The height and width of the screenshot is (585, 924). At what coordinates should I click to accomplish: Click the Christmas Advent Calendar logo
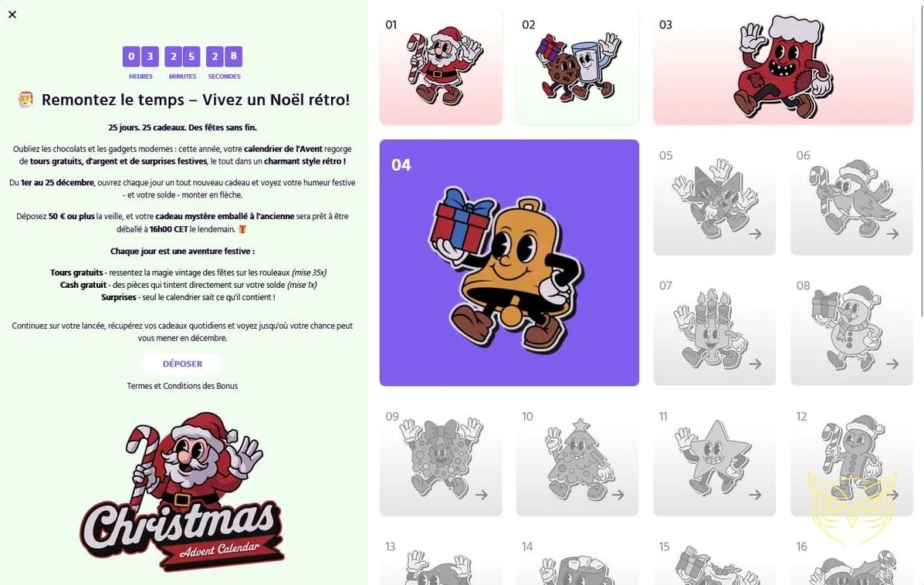182,492
